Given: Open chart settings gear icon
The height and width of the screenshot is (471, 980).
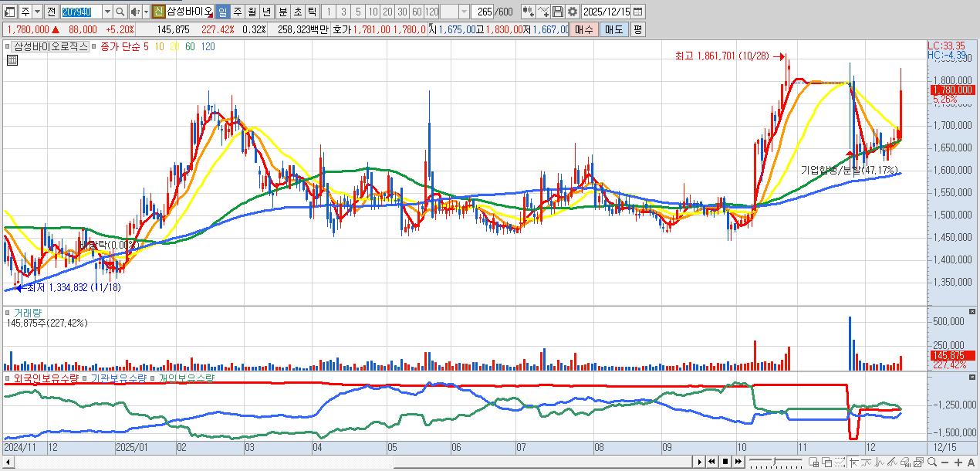Looking at the screenshot, I should [573, 12].
